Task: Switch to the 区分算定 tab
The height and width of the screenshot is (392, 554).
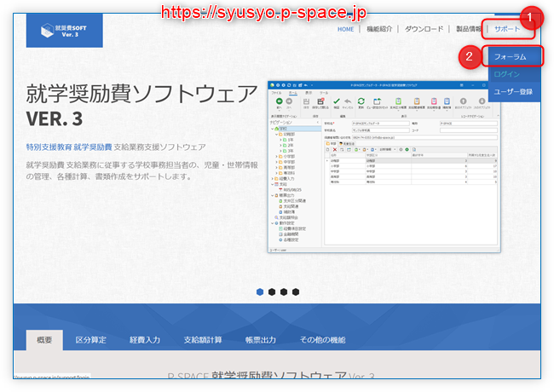Action: [x=91, y=340]
